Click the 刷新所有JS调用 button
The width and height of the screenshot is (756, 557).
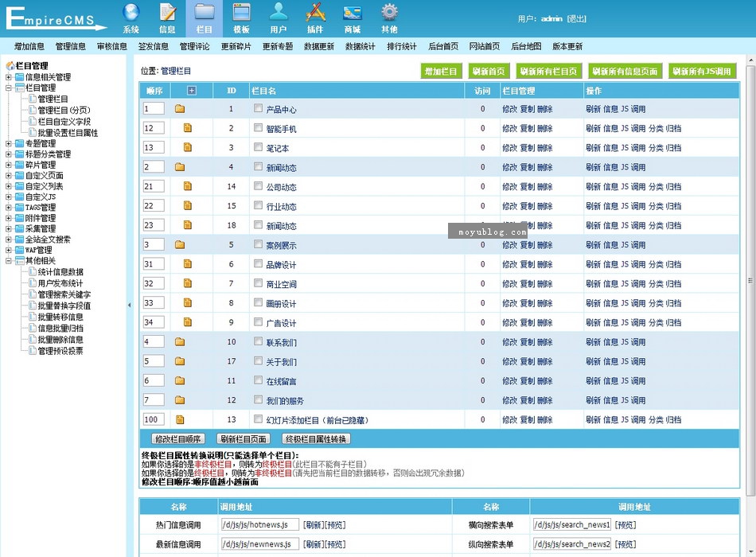[x=702, y=71]
